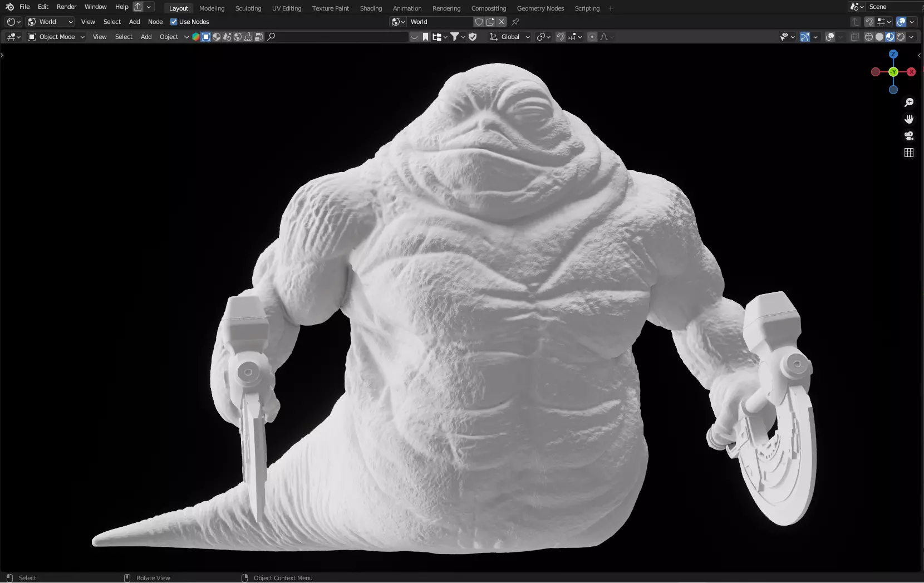Open the selectability and visibility dropdown
Viewport: 924px width, 583px height.
(x=787, y=37)
